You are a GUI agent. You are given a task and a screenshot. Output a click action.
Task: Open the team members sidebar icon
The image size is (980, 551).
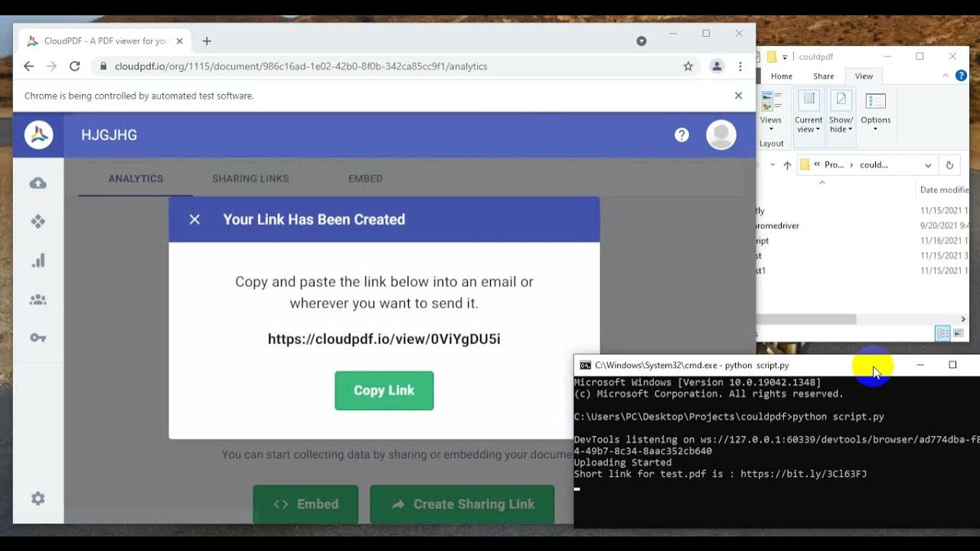click(38, 300)
